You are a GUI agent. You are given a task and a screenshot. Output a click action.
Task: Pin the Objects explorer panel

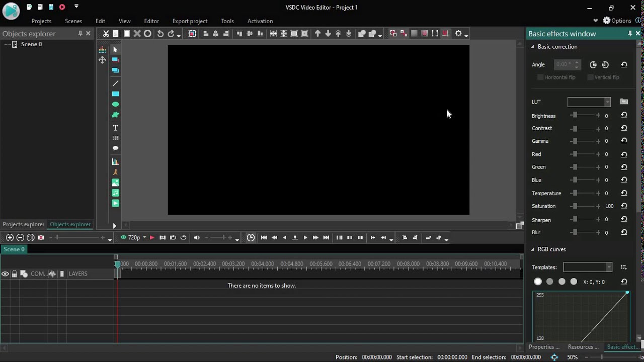80,33
